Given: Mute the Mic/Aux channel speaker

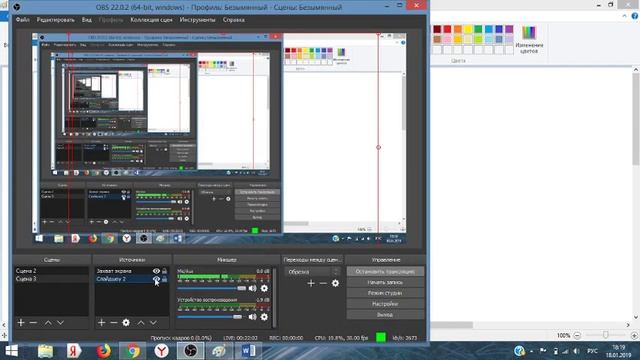Looking at the screenshot, I should click(253, 288).
